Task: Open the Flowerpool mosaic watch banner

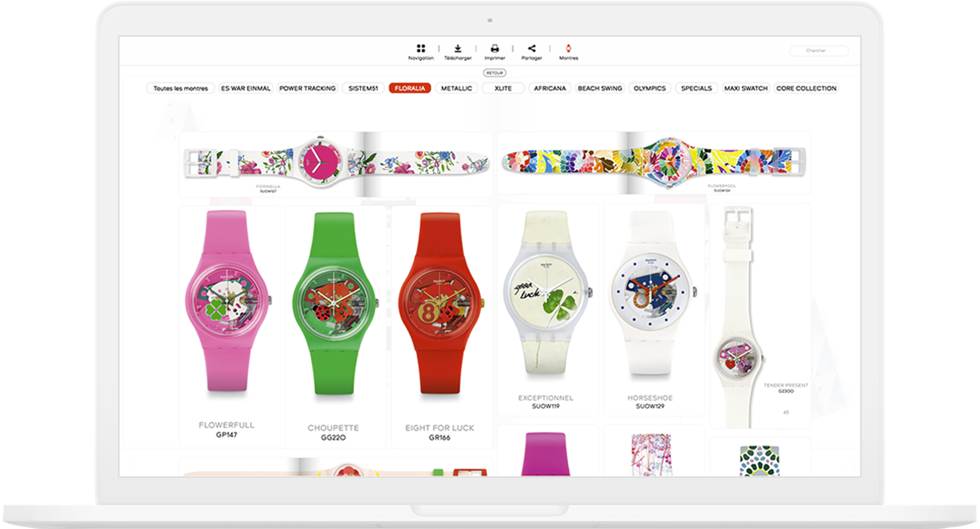Action: click(x=654, y=163)
